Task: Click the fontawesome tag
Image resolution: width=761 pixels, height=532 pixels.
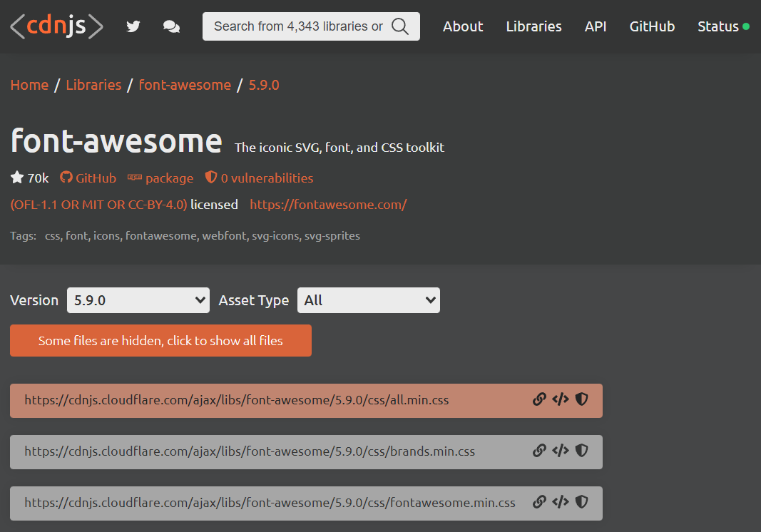Action: (x=161, y=236)
